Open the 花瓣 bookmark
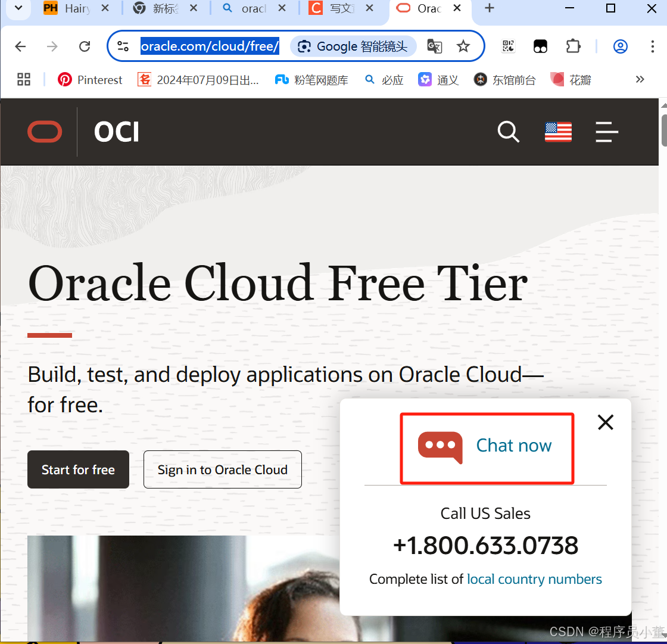This screenshot has width=667, height=644. [571, 80]
